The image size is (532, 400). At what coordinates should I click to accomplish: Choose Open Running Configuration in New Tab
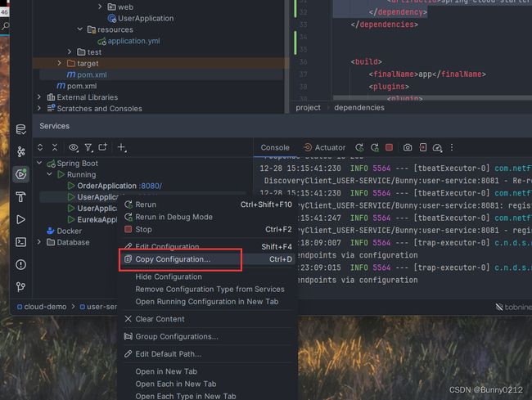pyautogui.click(x=208, y=301)
